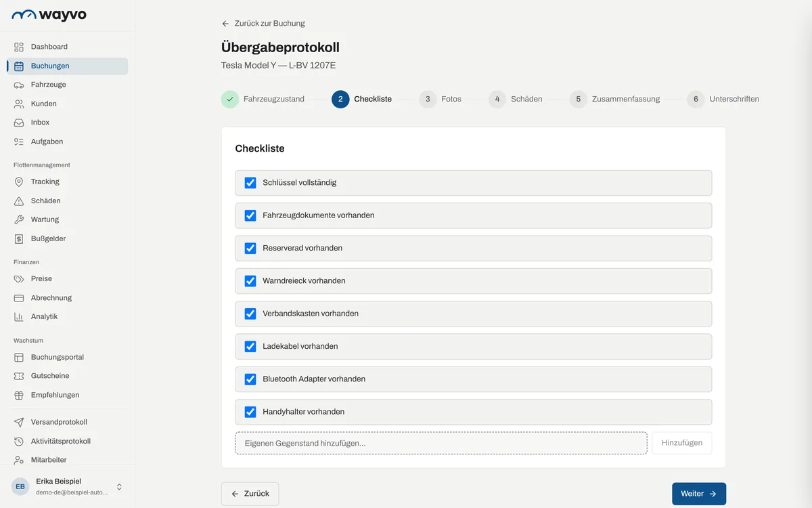Click the Wartung wrench icon
This screenshot has height=508, width=812.
[19, 219]
